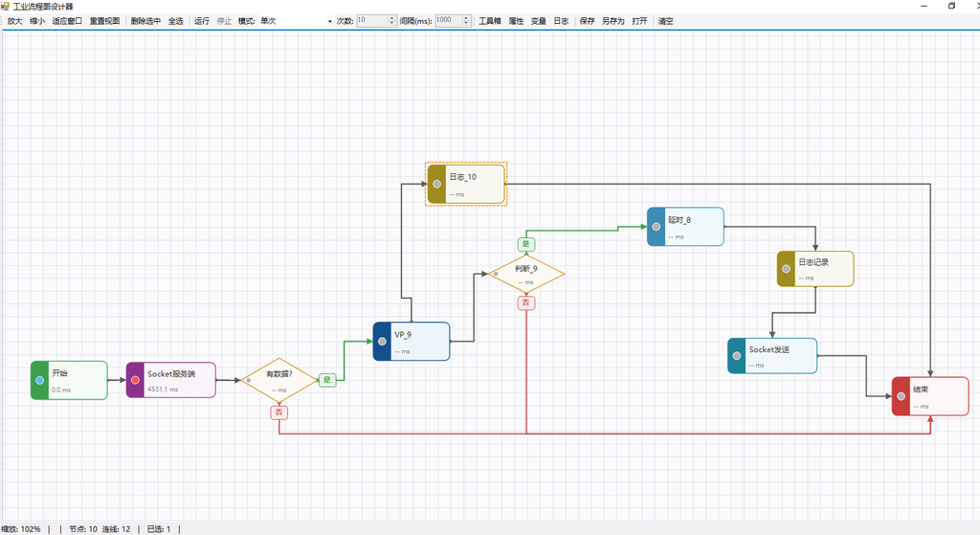980x535 pixels.
Task: Click the 放大 zoom in toolbar button
Action: point(15,21)
